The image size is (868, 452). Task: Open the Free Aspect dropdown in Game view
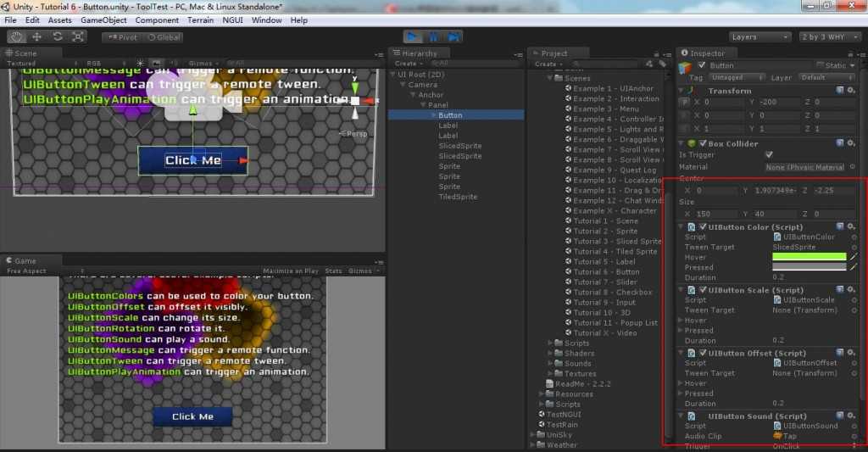[x=44, y=271]
